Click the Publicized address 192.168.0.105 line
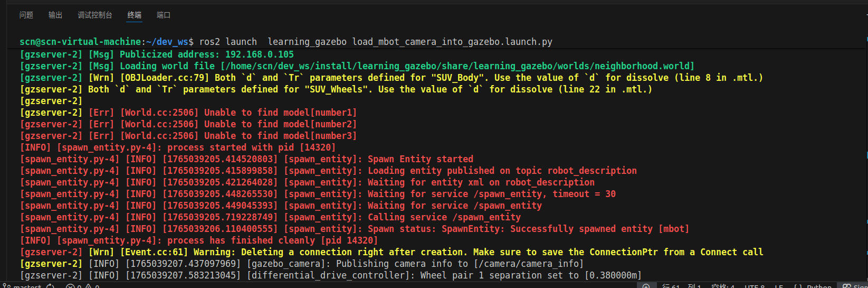The image size is (868, 288). (157, 54)
